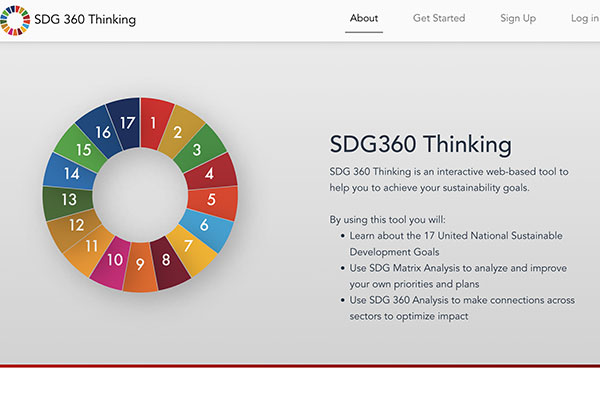
Task: Click the 'Use SDG Matrix Analysis' bullet
Action: coord(458,276)
